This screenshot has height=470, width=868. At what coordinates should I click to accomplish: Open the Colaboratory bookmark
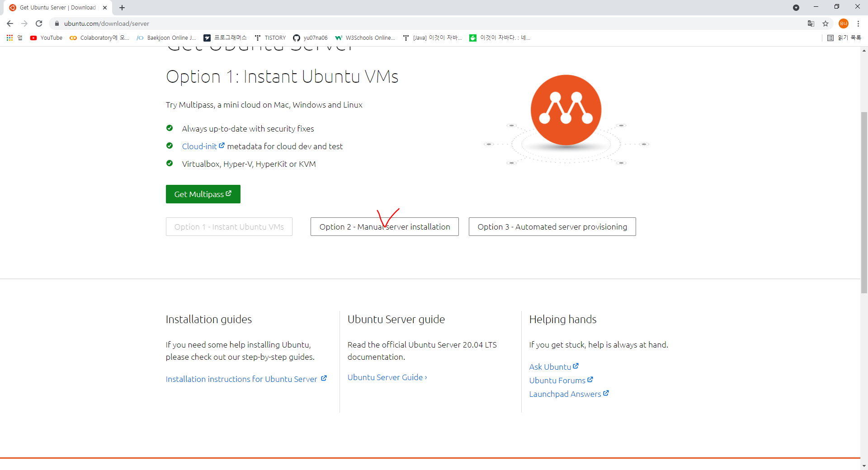click(99, 38)
